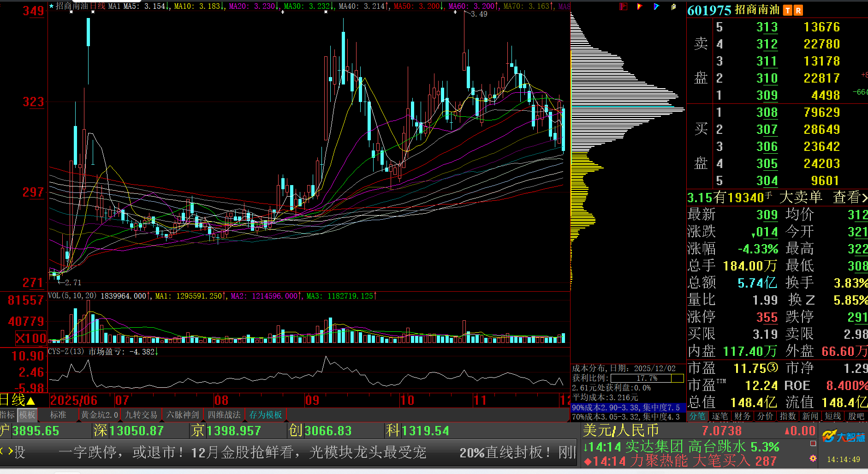Click the 沪 index value 3895.65

(x=36, y=431)
